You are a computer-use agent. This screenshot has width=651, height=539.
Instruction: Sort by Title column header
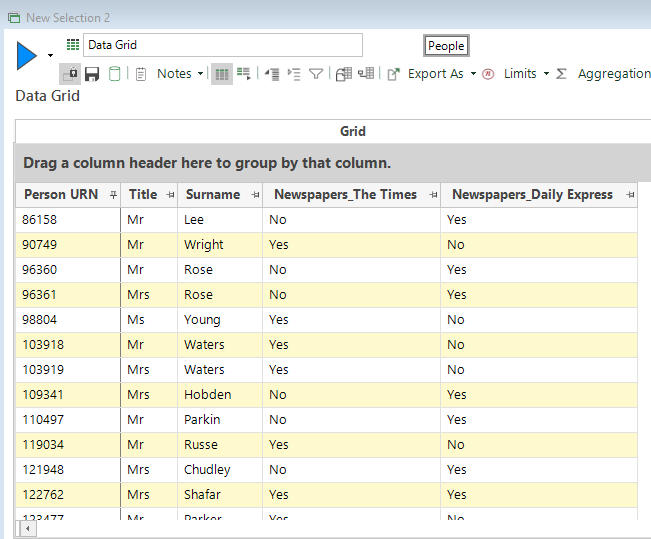click(x=143, y=194)
